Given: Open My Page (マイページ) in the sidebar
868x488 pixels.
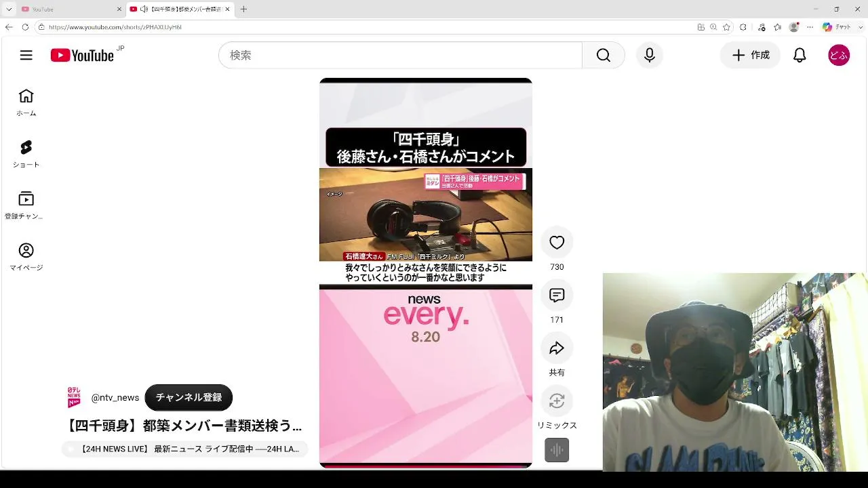Looking at the screenshot, I should pyautogui.click(x=26, y=258).
